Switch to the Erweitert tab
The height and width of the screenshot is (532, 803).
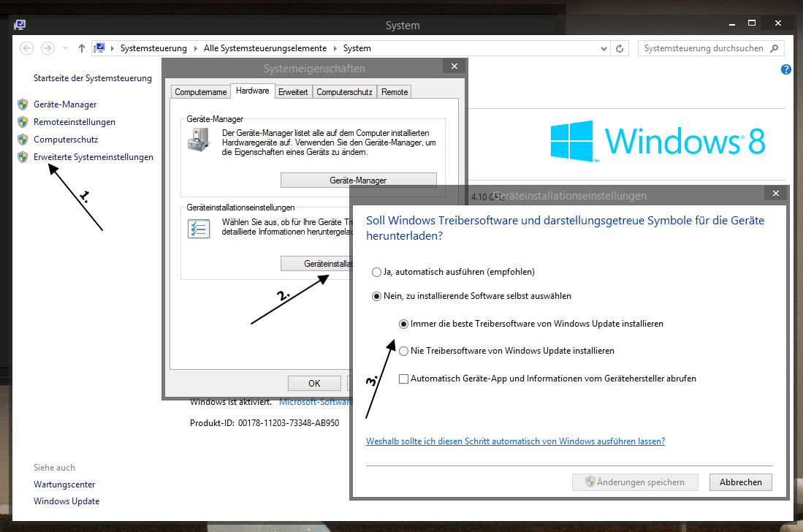point(293,91)
